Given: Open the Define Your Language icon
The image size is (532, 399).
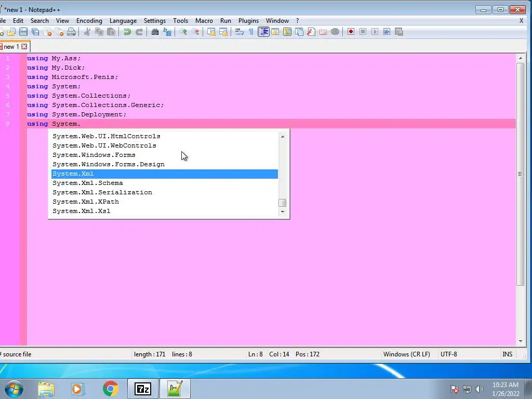Looking at the screenshot, I should pyautogui.click(x=275, y=32).
